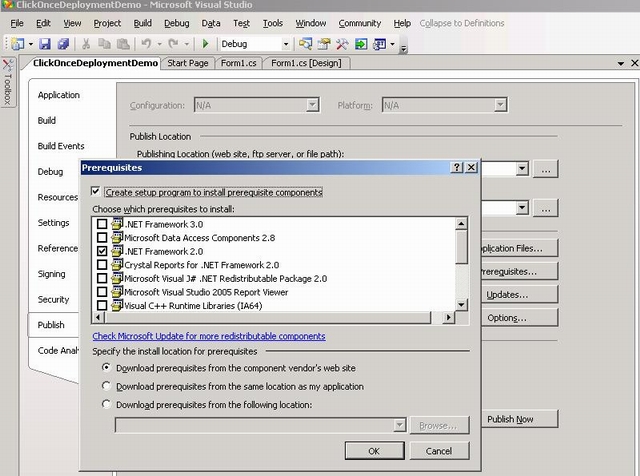Check Microsoft Visual J# Redistributable Package
The height and width of the screenshot is (476, 640).
point(102,278)
